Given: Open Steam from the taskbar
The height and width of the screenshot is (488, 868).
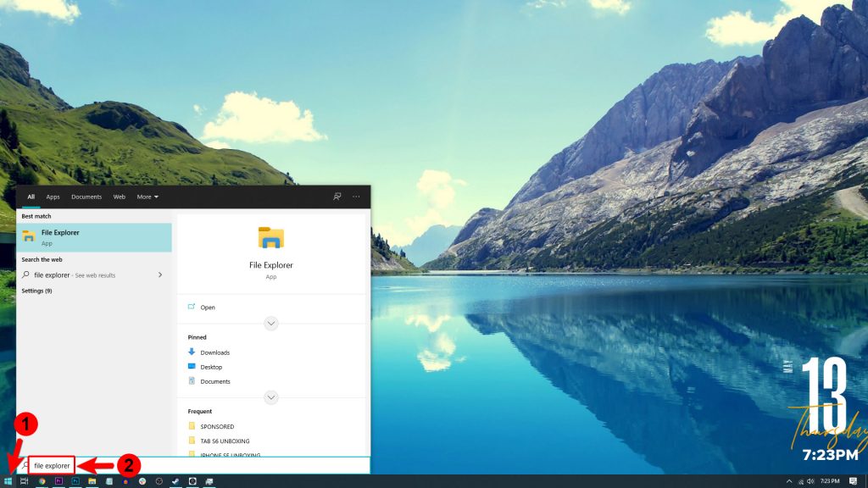Looking at the screenshot, I should point(175,481).
